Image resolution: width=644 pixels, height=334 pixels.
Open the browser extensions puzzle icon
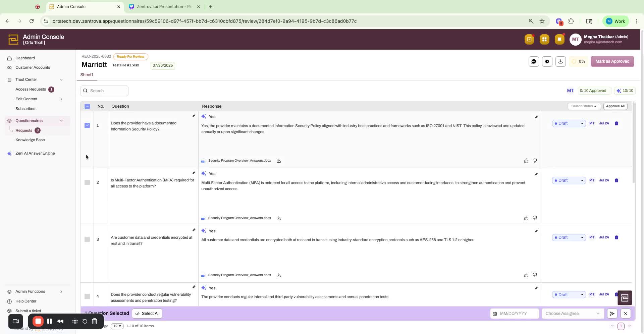pyautogui.click(x=571, y=21)
